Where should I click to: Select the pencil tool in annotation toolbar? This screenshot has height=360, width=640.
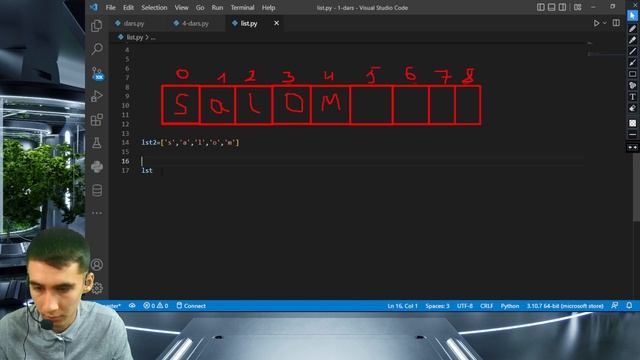tap(632, 29)
